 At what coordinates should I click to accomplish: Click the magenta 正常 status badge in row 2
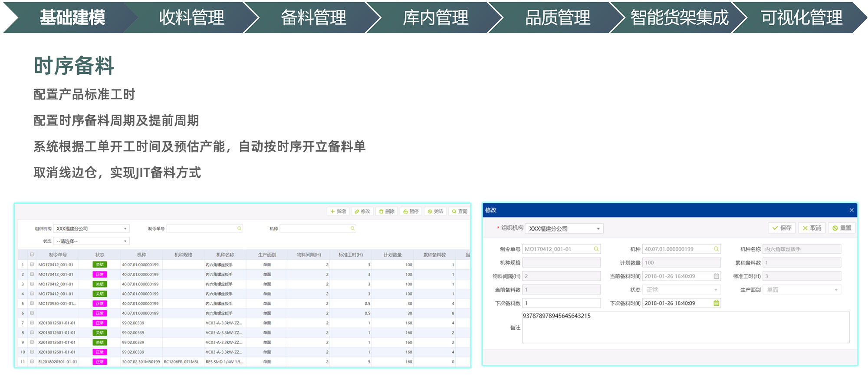[100, 275]
